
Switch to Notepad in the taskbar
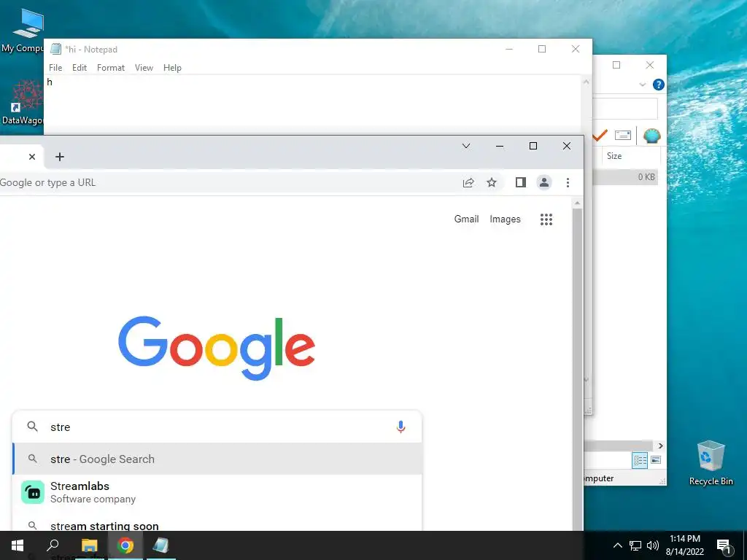[x=161, y=545]
